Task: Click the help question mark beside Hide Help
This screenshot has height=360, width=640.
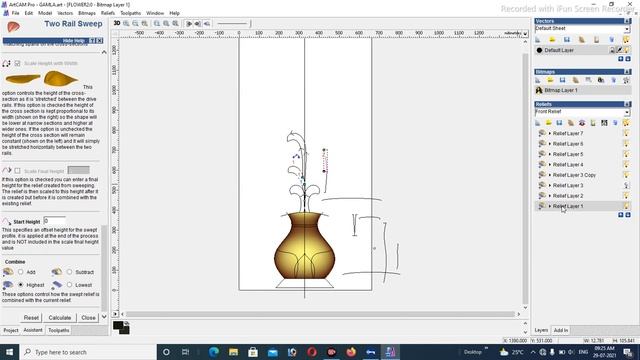Action: point(92,41)
